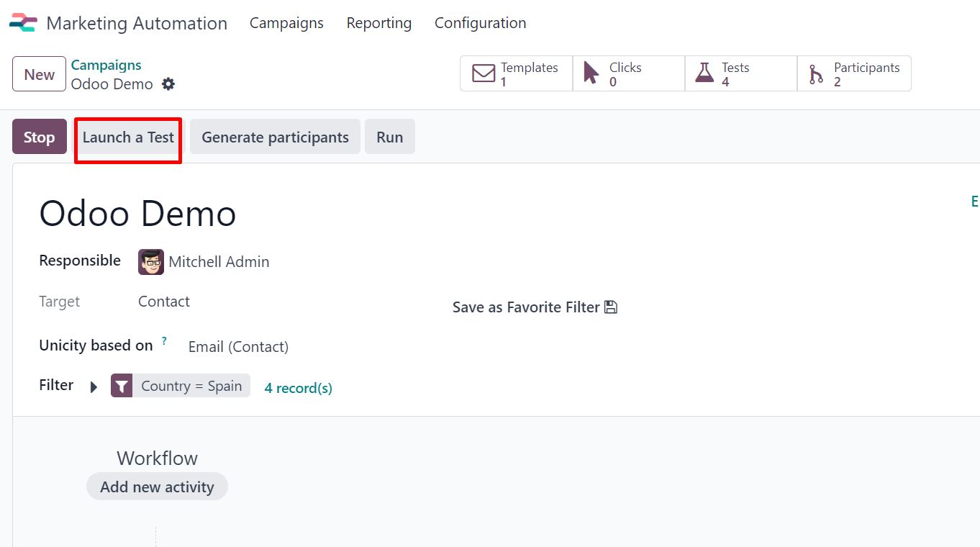Open the Contact target field

(x=164, y=302)
